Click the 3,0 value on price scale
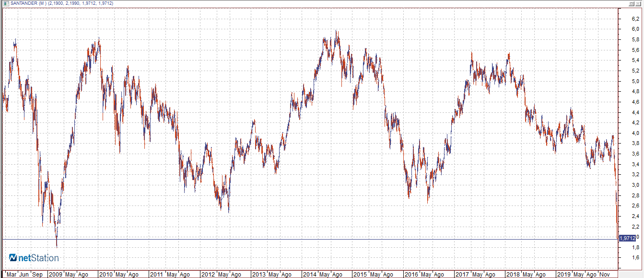 (x=635, y=185)
